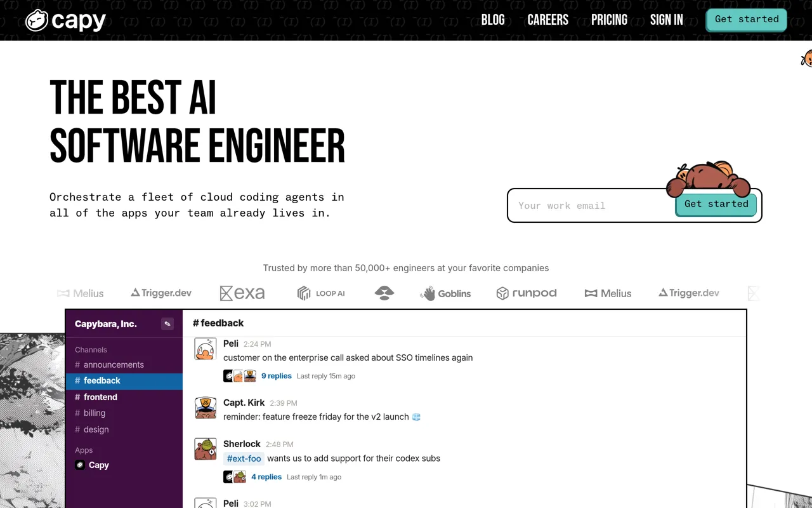Click Peli's avatar on the 2:24 PM message

point(205,349)
